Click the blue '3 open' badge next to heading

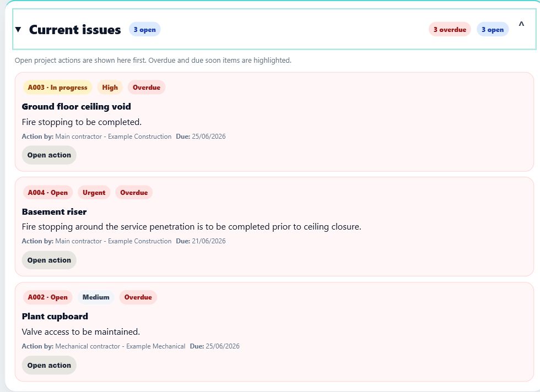click(144, 30)
